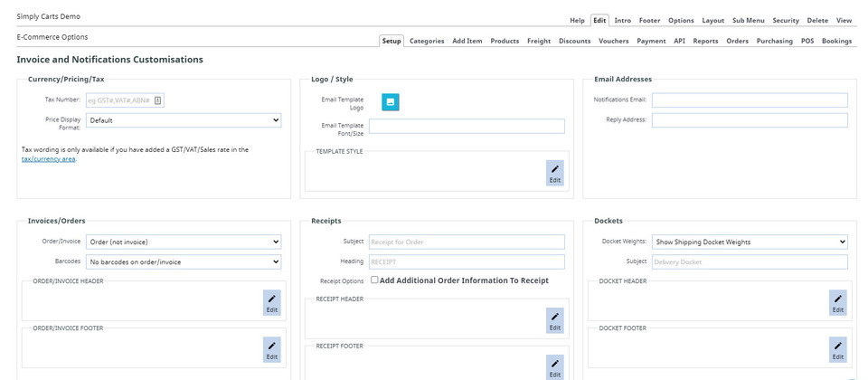868x380 pixels.
Task: Open the Docket Weights dropdown
Action: pos(750,242)
